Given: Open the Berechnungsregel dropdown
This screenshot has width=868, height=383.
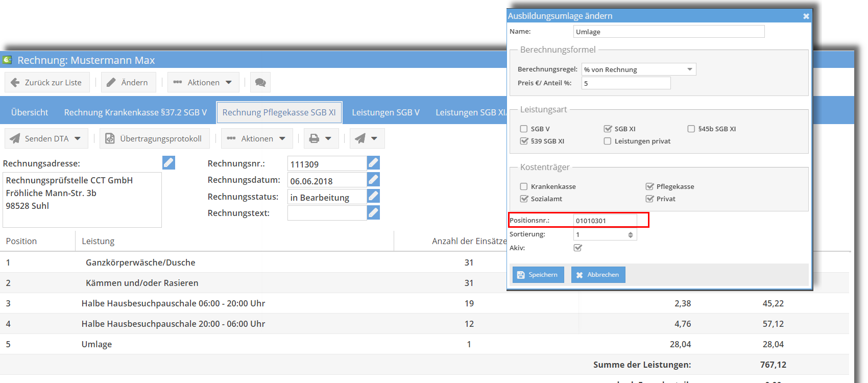Looking at the screenshot, I should click(639, 69).
